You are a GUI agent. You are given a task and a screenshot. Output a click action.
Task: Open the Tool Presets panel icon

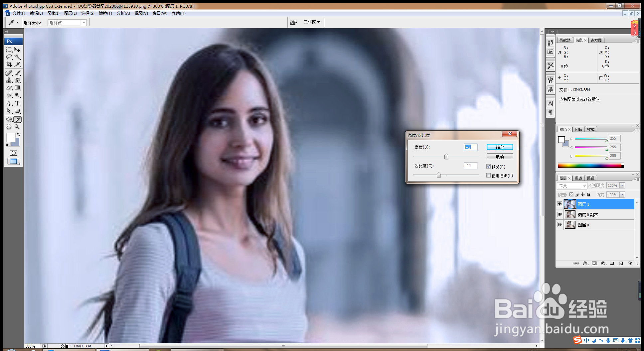(551, 66)
